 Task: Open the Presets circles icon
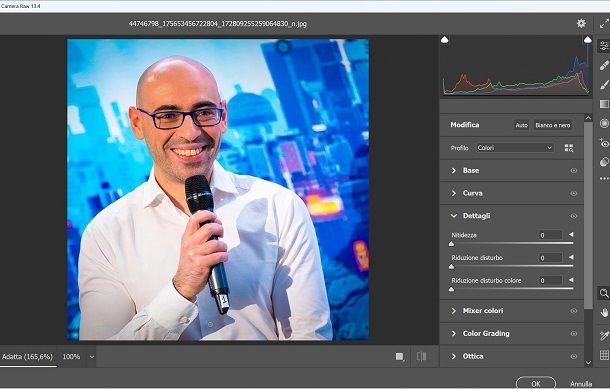[604, 162]
